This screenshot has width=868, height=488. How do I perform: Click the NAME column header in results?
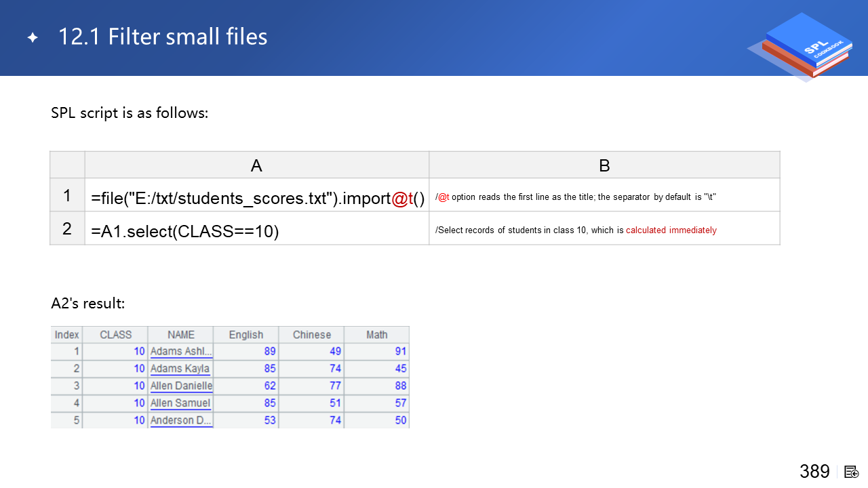tap(180, 335)
